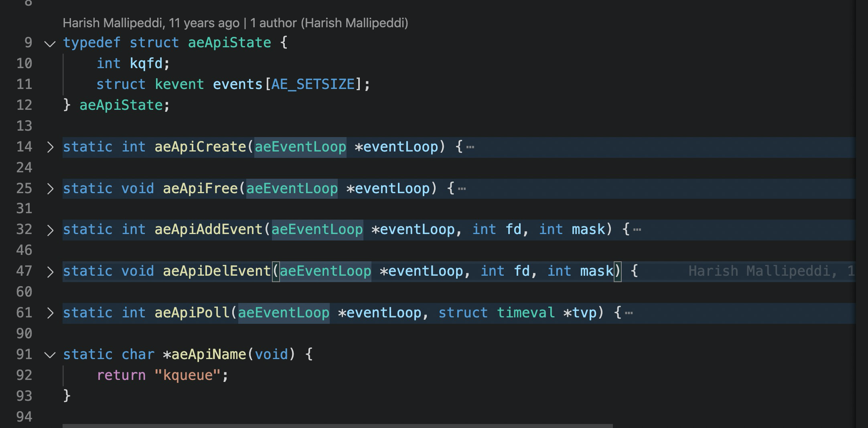Expand the folded aeApiCreate function

50,147
